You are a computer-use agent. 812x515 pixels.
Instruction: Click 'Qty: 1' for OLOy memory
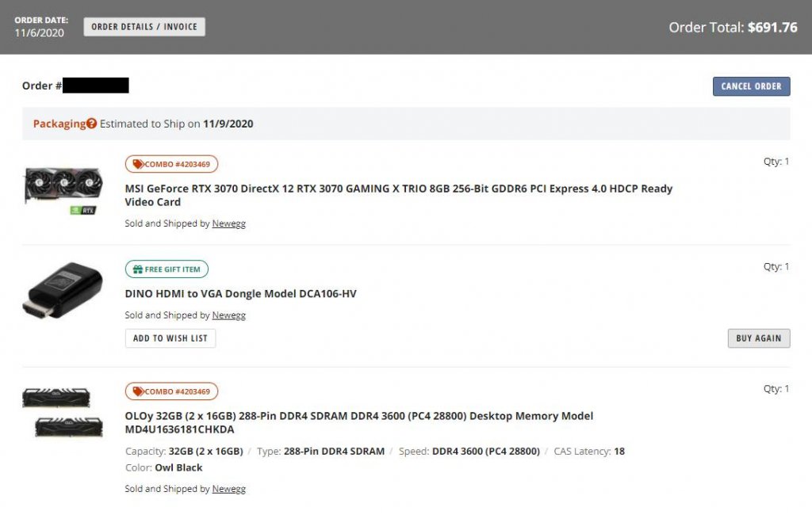[776, 389]
